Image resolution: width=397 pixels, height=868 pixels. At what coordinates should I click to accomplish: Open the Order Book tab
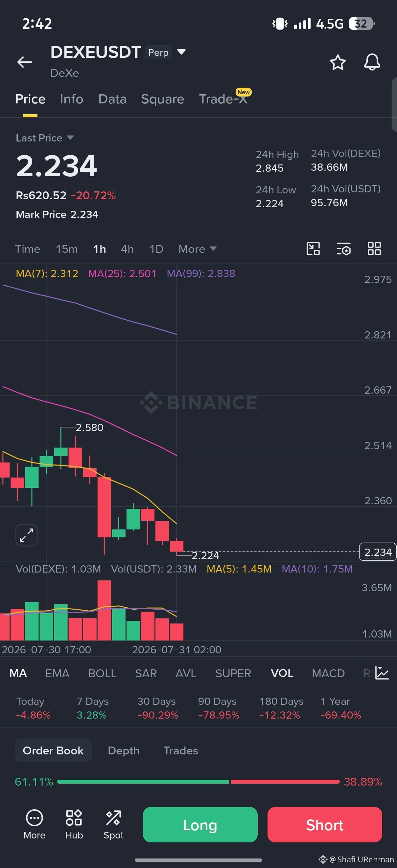(53, 750)
